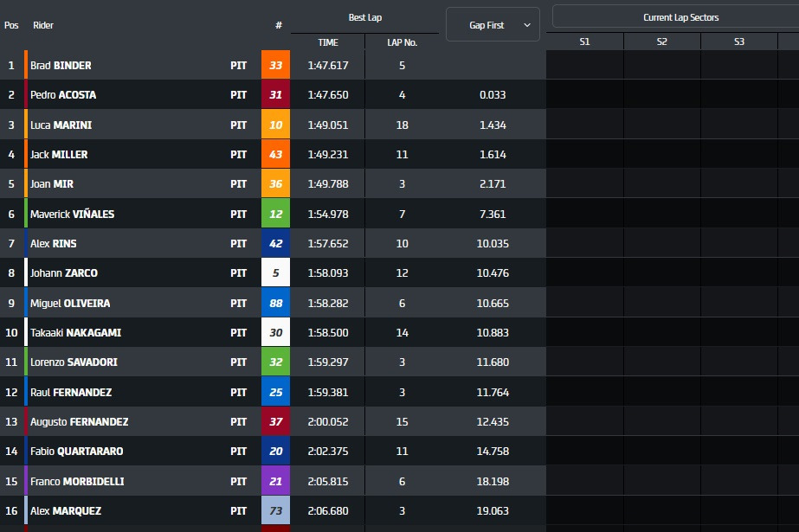Click Jack Miller's number 43 badge
Viewport: 799px width, 532px height.
coord(275,155)
